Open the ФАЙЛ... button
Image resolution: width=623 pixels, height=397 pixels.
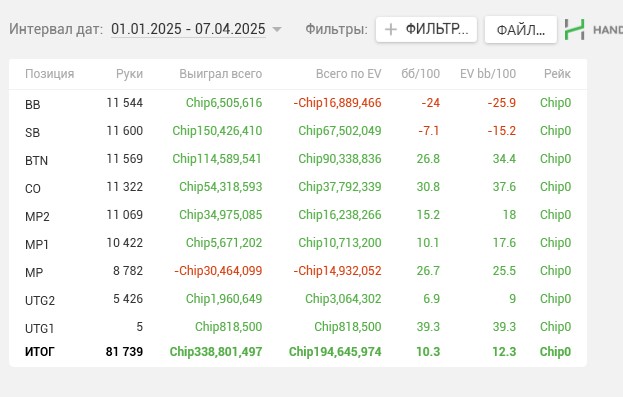520,29
